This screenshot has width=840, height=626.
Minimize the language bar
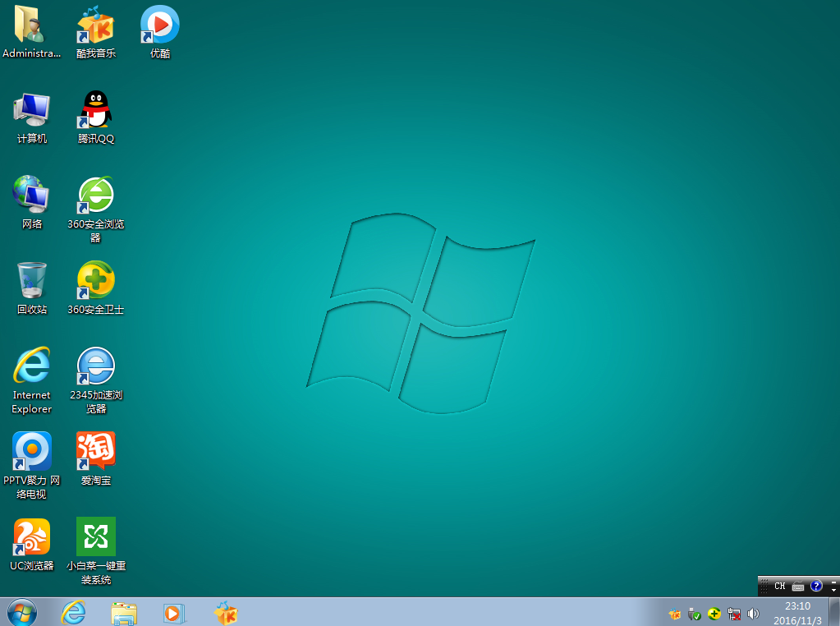click(x=833, y=582)
